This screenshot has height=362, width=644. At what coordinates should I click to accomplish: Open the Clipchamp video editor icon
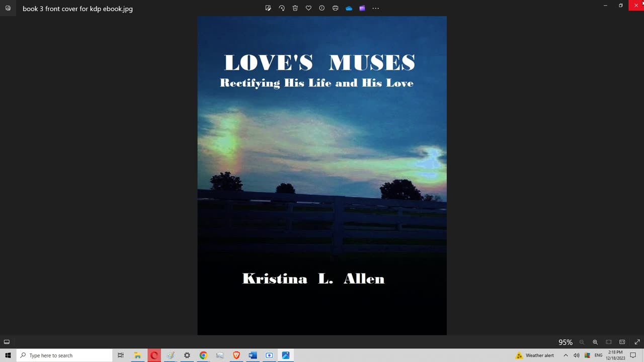(x=362, y=8)
